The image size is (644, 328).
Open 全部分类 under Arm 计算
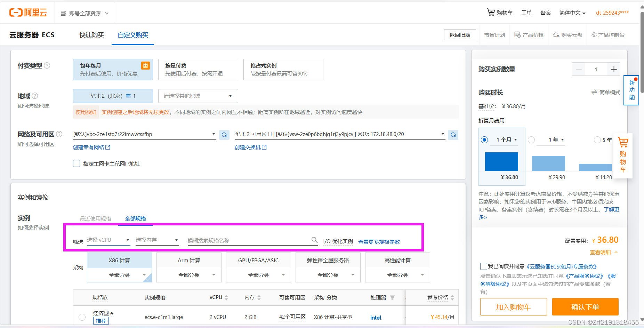click(x=189, y=275)
